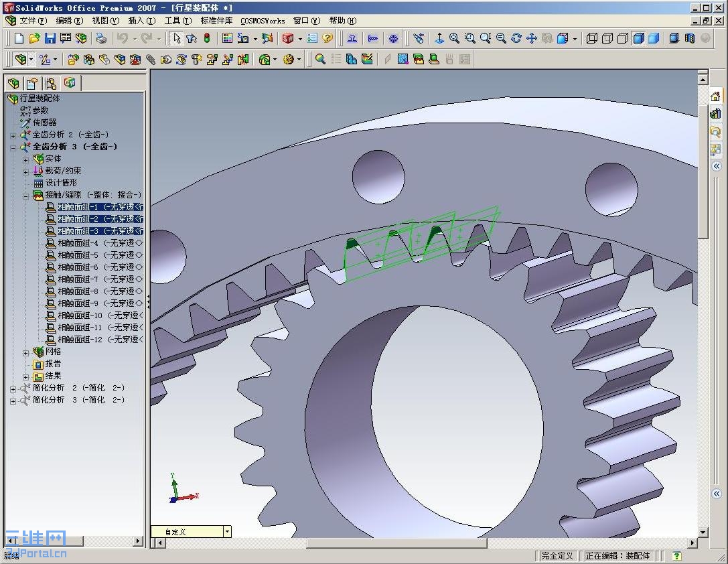The image size is (728, 564).
Task: Click the Insert Components folder icon
Action: pos(73,60)
